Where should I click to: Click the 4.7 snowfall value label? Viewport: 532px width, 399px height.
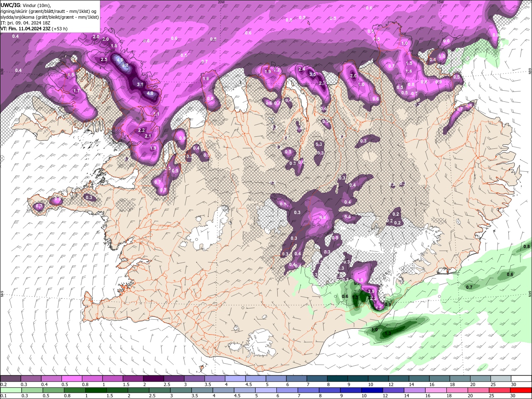pos(125,66)
